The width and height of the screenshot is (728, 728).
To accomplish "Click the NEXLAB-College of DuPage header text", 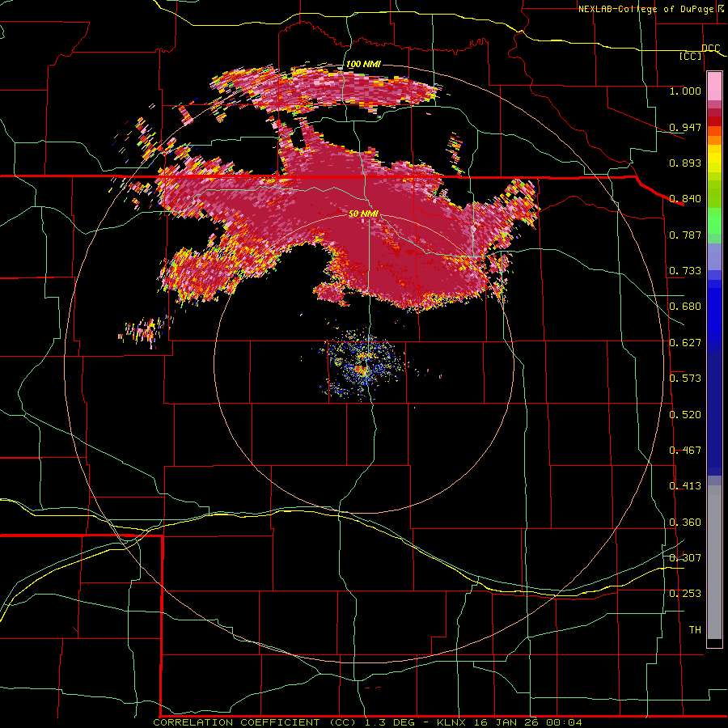I will tap(648, 9).
